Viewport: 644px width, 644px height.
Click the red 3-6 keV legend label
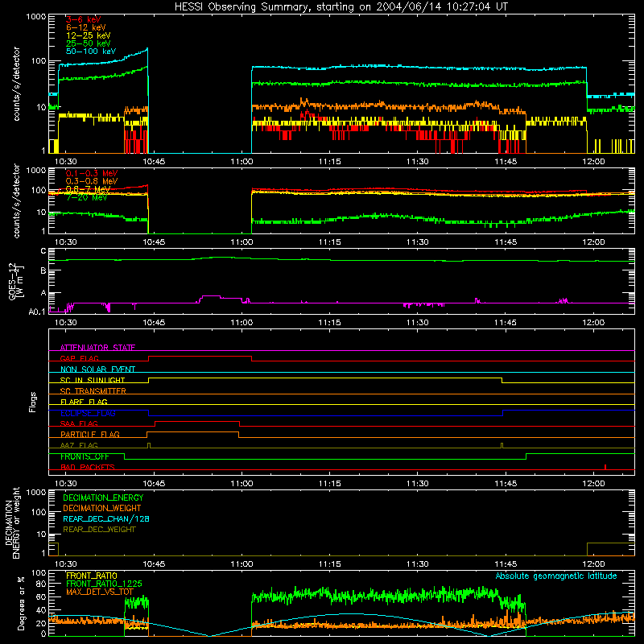[x=84, y=19]
